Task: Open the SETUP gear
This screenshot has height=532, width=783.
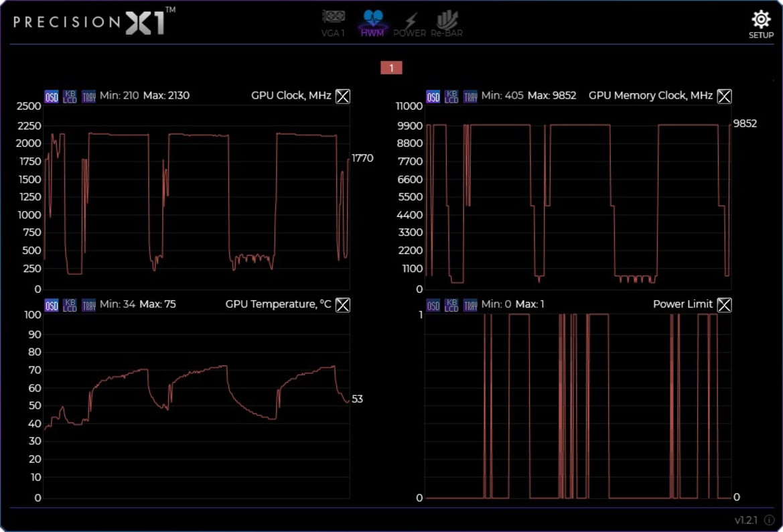Action: pyautogui.click(x=760, y=25)
